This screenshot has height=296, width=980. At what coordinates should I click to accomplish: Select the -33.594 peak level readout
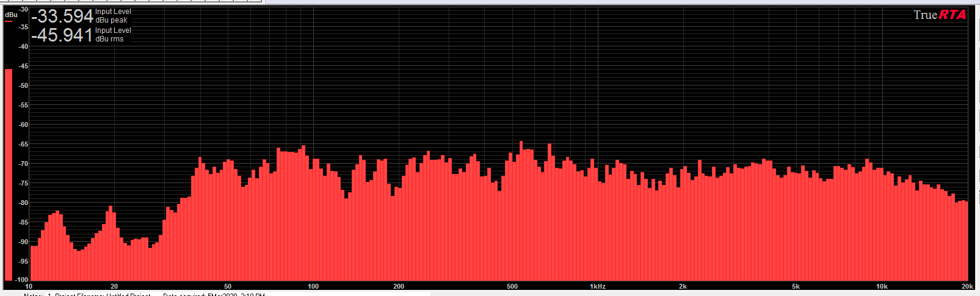tap(62, 16)
